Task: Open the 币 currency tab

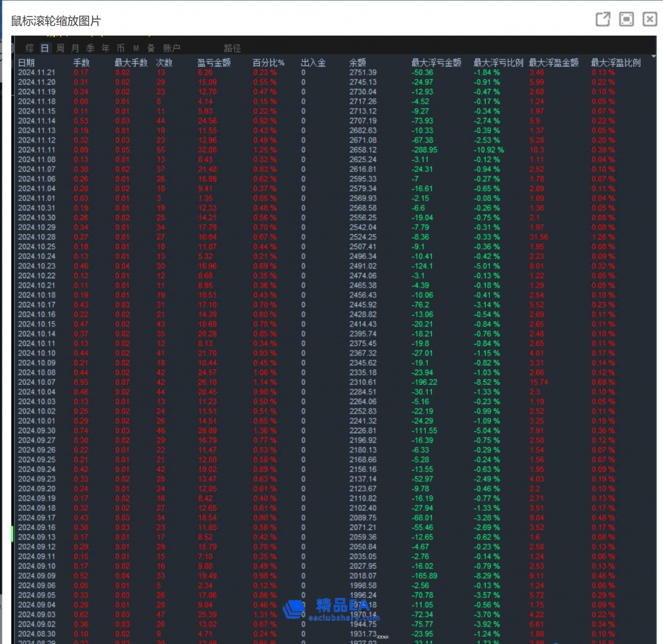Action: 120,48
